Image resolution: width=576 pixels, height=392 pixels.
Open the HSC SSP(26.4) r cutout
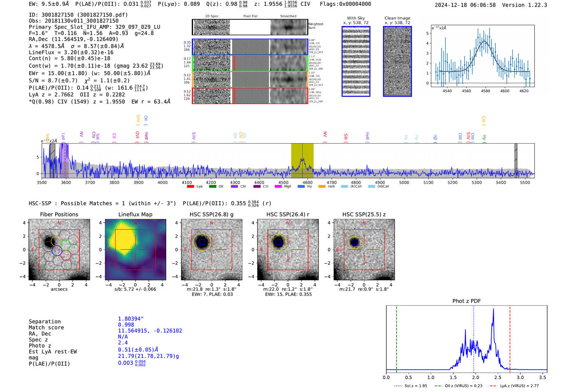coord(288,250)
